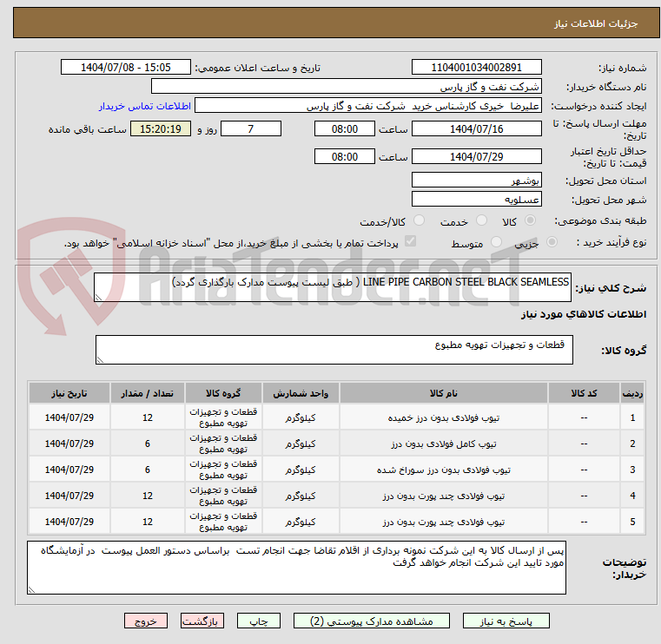Open مشاهده مدارک پیوستی (2) attachments

point(371,621)
